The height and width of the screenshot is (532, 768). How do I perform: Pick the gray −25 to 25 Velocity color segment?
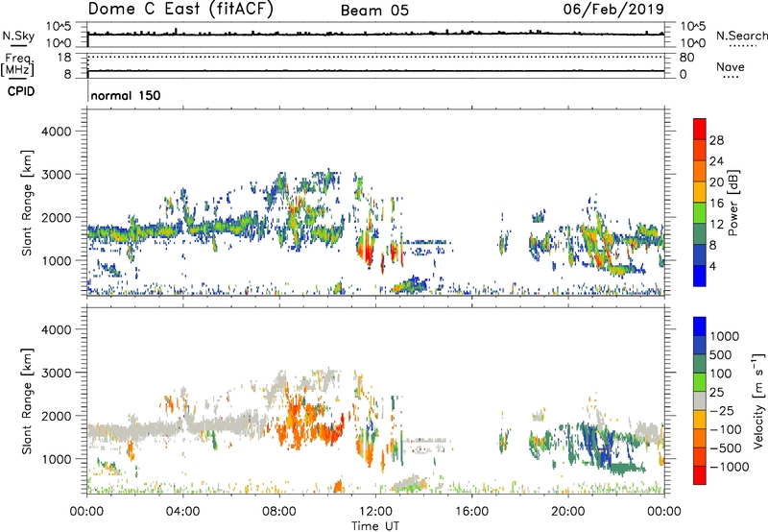(x=700, y=401)
